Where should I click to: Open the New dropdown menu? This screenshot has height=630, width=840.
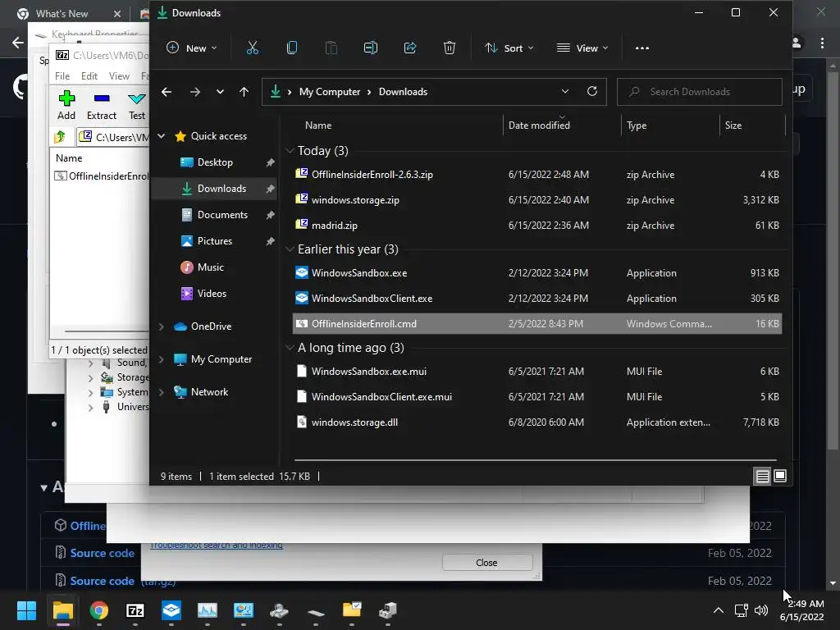pos(192,48)
